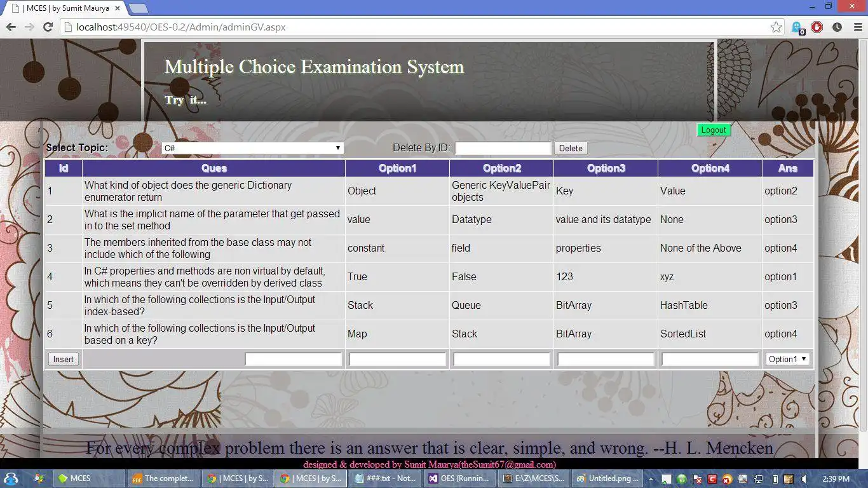Screen dimensions: 868x488
Task: Click the clock extension icon
Action: pos(837,27)
